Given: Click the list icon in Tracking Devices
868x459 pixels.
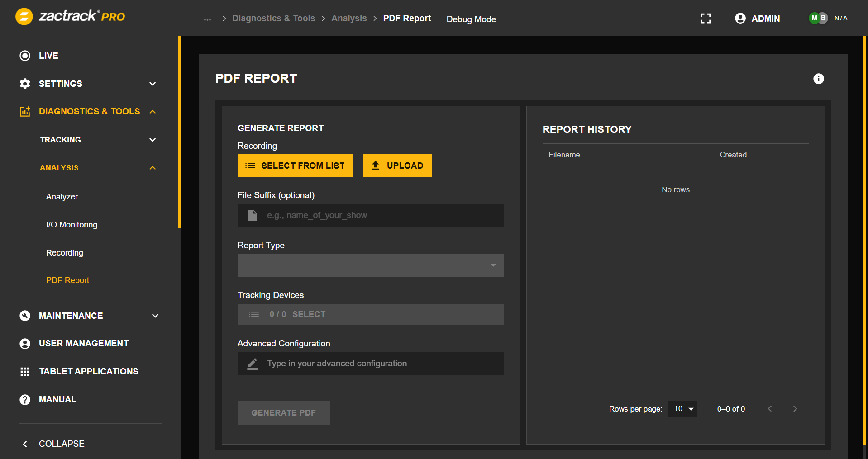Looking at the screenshot, I should [254, 314].
